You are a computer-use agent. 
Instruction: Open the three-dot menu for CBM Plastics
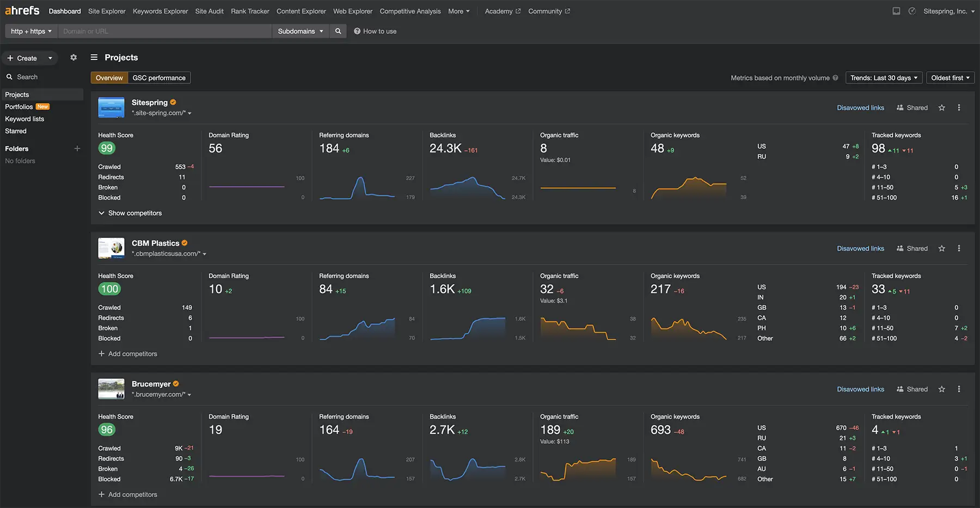click(x=959, y=248)
